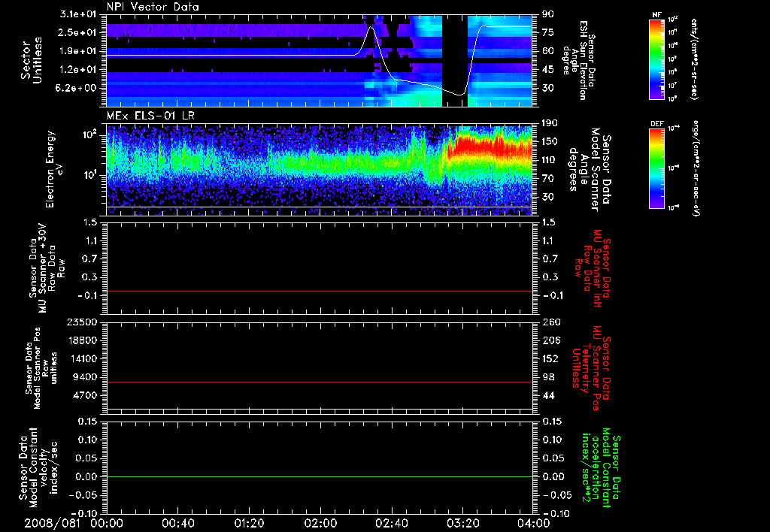The height and width of the screenshot is (532, 770).
Task: Click the "00:00" time axis label
Action: [107, 523]
